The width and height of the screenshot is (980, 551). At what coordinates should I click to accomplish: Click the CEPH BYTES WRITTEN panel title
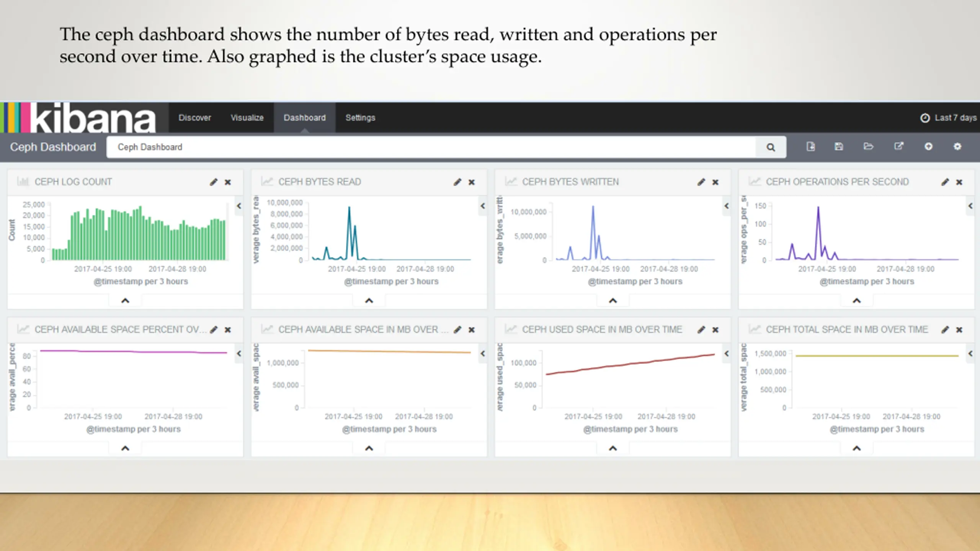pos(570,182)
